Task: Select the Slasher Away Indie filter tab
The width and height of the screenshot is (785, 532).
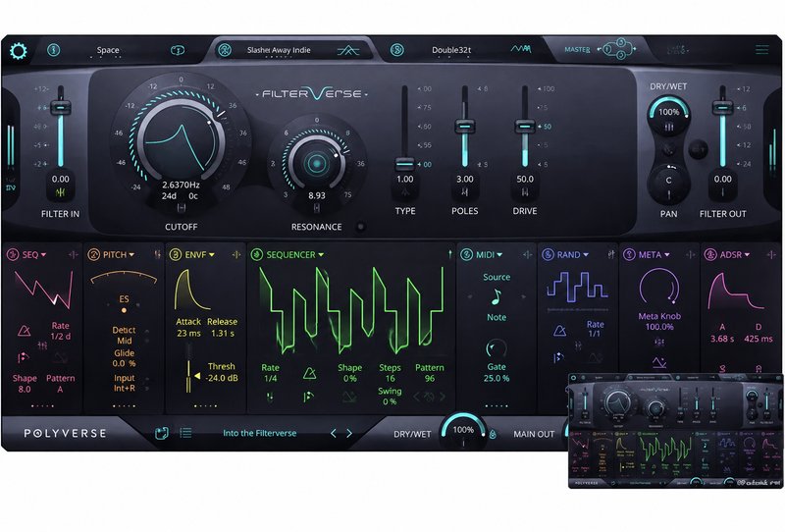Action: [279, 50]
